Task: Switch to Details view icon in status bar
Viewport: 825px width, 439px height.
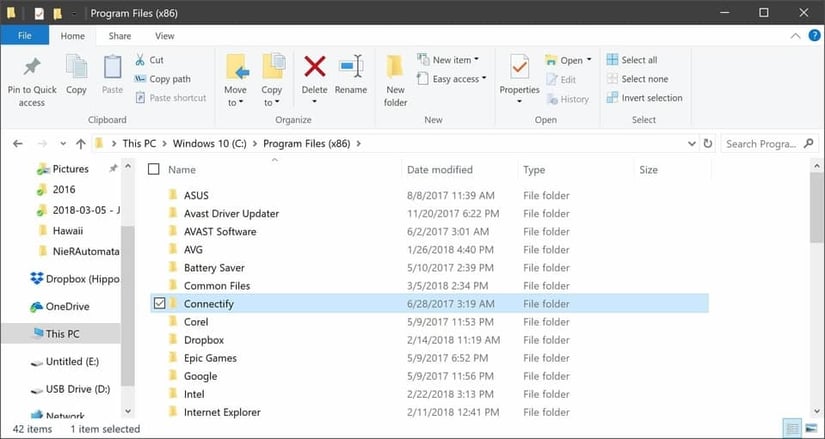Action: pyautogui.click(x=792, y=428)
